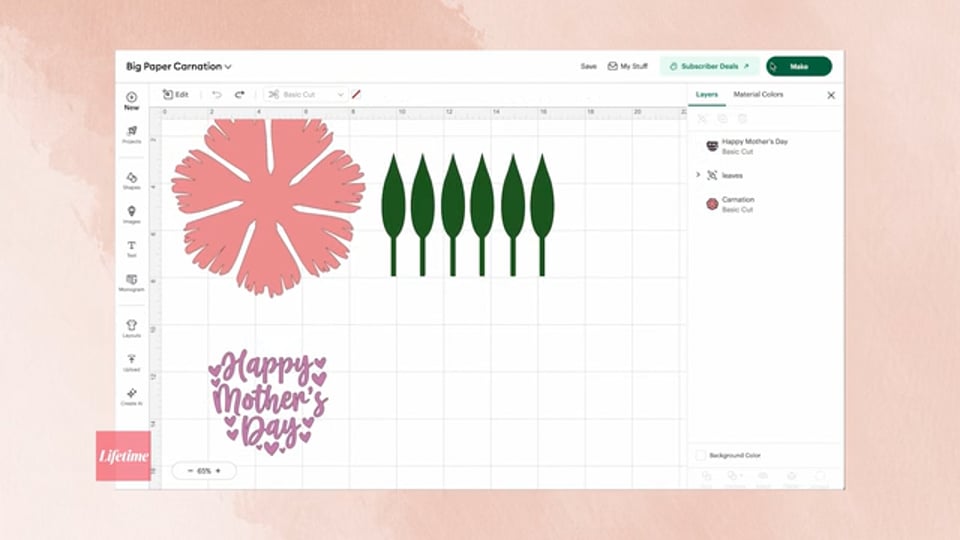Click the Background Color swatch
960x540 pixels.
(701, 455)
